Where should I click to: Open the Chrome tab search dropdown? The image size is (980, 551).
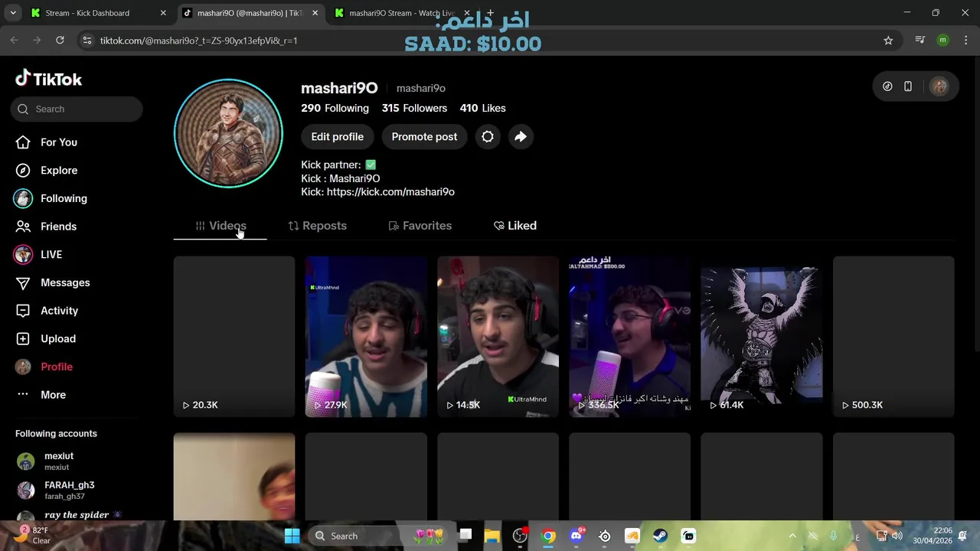(x=13, y=13)
